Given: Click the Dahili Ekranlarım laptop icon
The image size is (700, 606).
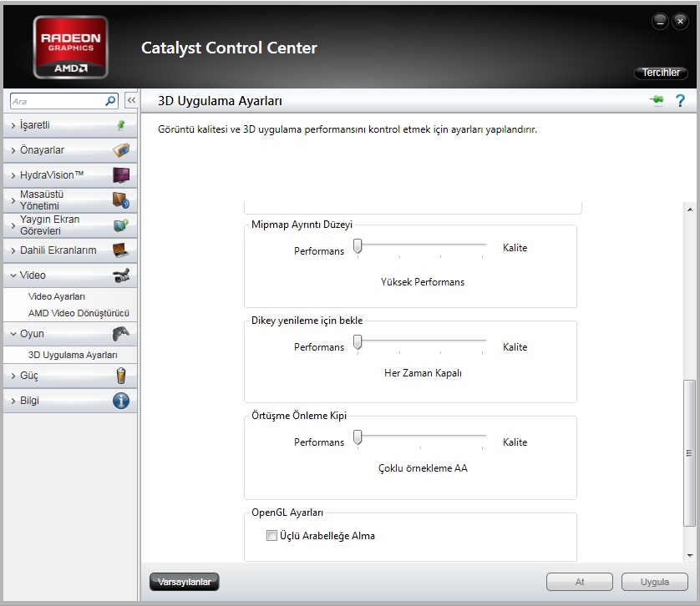Looking at the screenshot, I should pyautogui.click(x=121, y=250).
